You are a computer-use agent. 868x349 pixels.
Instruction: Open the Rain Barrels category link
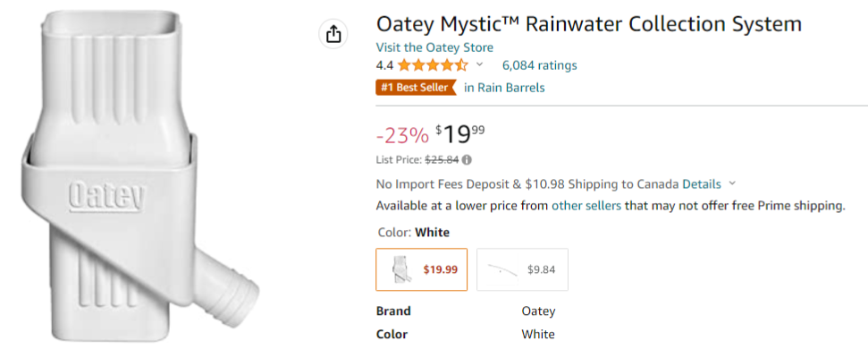point(504,88)
